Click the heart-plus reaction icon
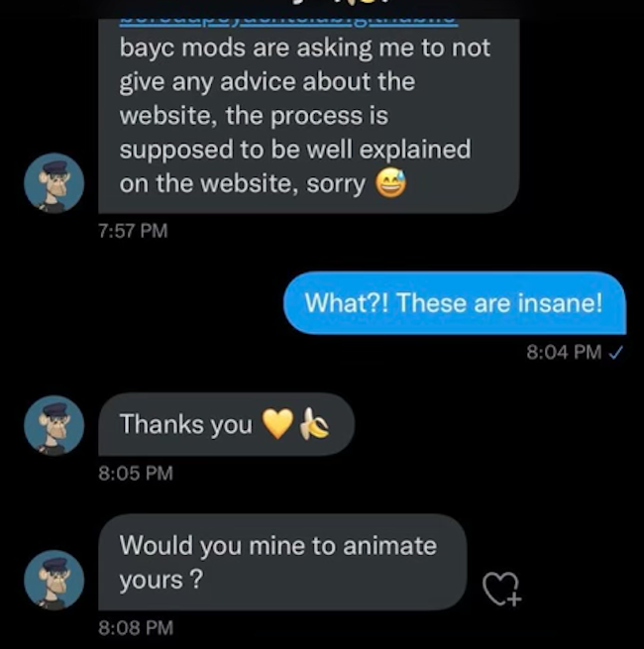 click(500, 589)
